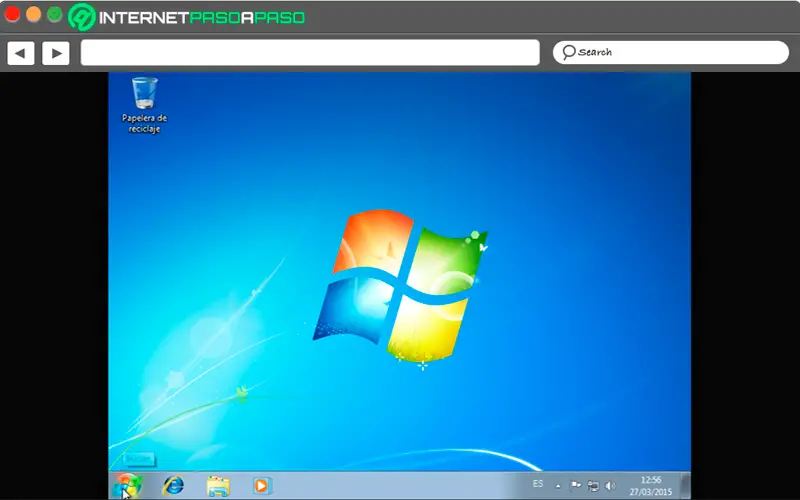Click the browser back arrow button
The width and height of the screenshot is (800, 500).
[x=20, y=53]
